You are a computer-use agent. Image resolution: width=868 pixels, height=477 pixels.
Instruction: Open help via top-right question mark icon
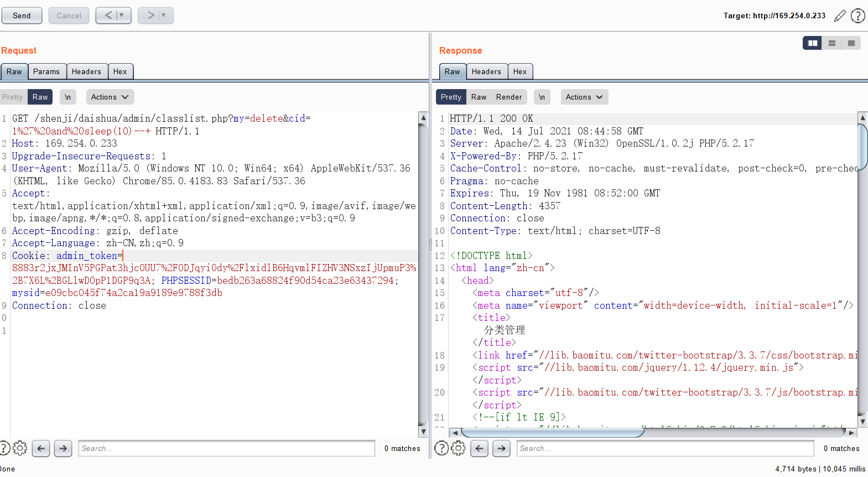coord(858,16)
